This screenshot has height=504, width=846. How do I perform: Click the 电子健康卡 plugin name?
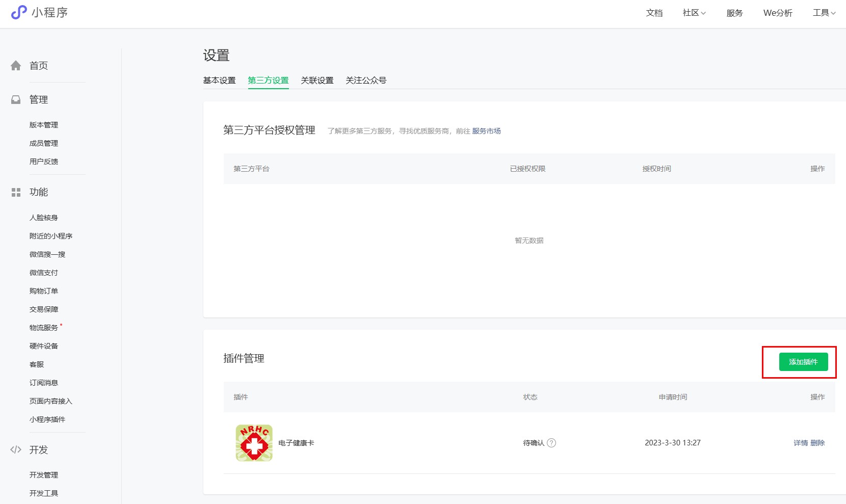click(296, 443)
